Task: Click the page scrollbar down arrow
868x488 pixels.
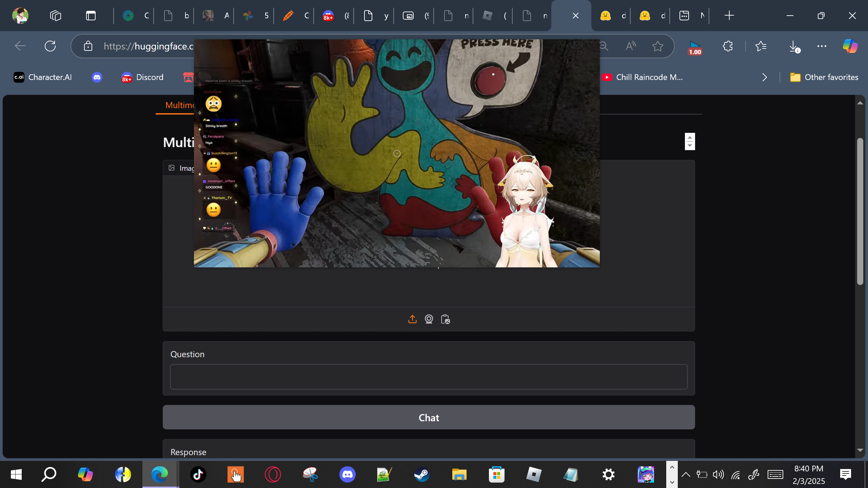Action: click(x=860, y=450)
